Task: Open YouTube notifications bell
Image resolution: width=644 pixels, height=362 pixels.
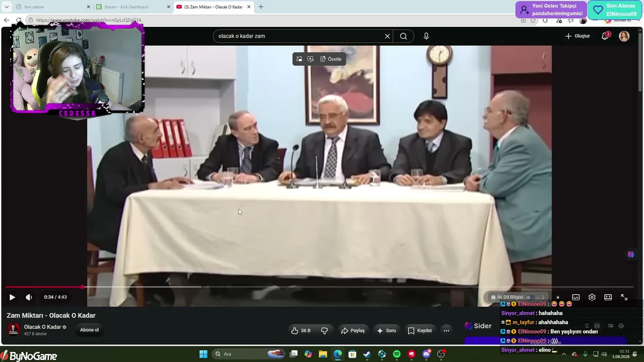Action: coord(605,36)
